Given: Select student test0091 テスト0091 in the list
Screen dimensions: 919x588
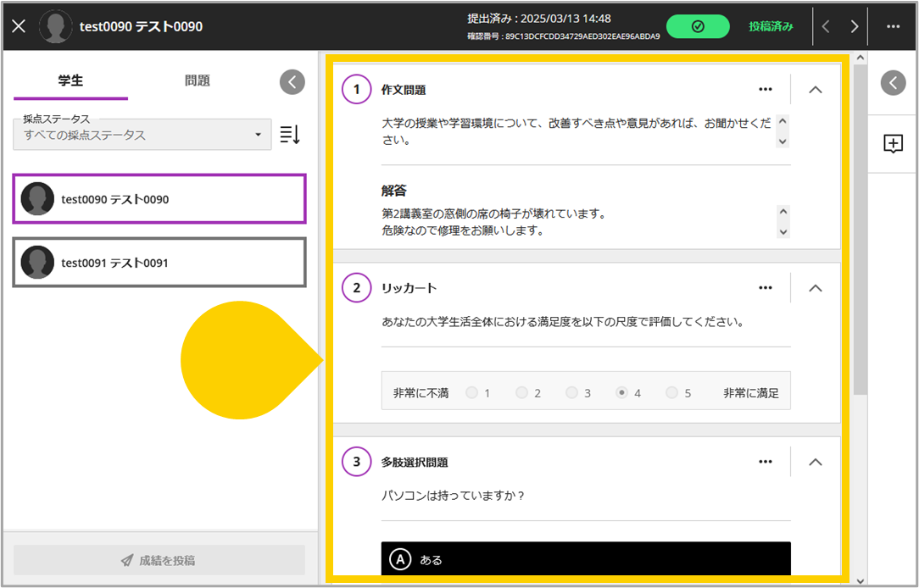Looking at the screenshot, I should [x=159, y=263].
